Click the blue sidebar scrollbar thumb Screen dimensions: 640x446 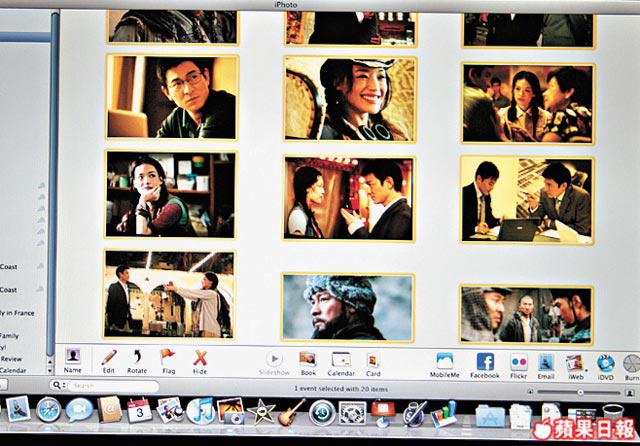[52, 184]
